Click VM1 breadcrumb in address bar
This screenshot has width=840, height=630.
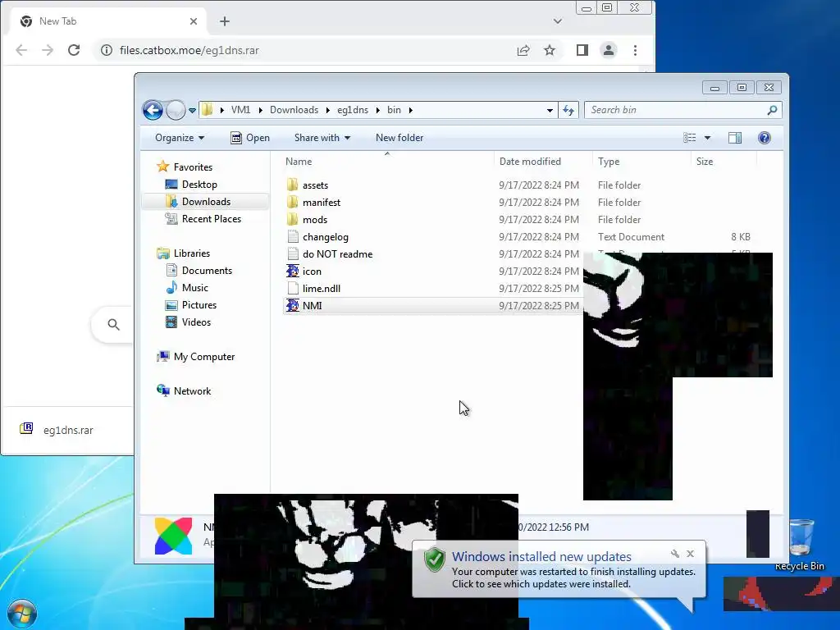[x=240, y=110]
